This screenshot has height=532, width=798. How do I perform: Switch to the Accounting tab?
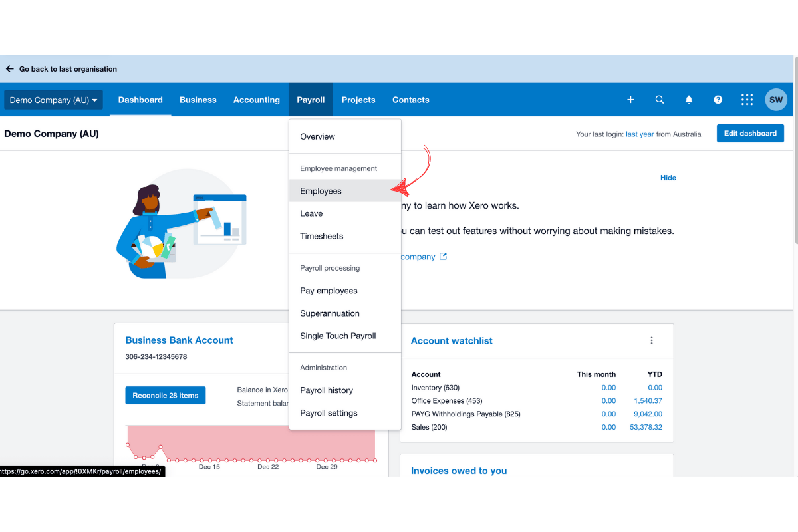pos(257,100)
